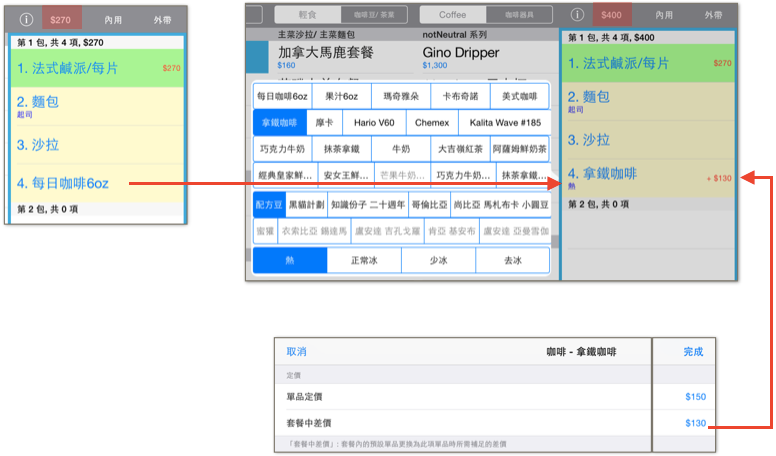
Task: Tap the red $400 total button
Action: tap(612, 15)
